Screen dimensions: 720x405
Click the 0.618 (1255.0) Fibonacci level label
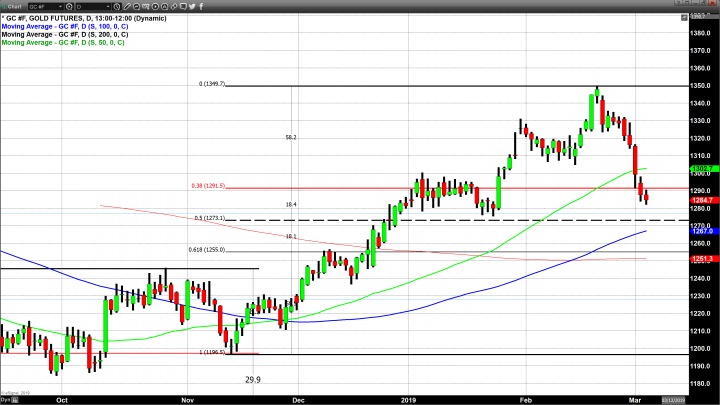(x=207, y=250)
